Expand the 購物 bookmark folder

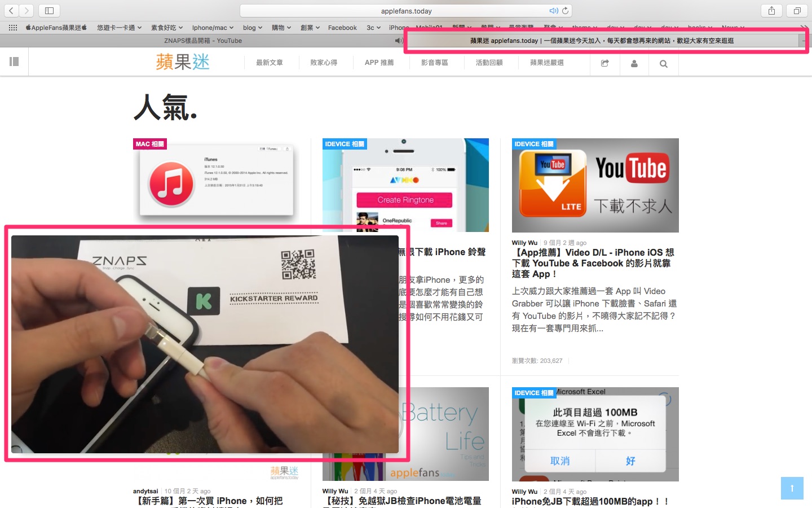tap(281, 28)
